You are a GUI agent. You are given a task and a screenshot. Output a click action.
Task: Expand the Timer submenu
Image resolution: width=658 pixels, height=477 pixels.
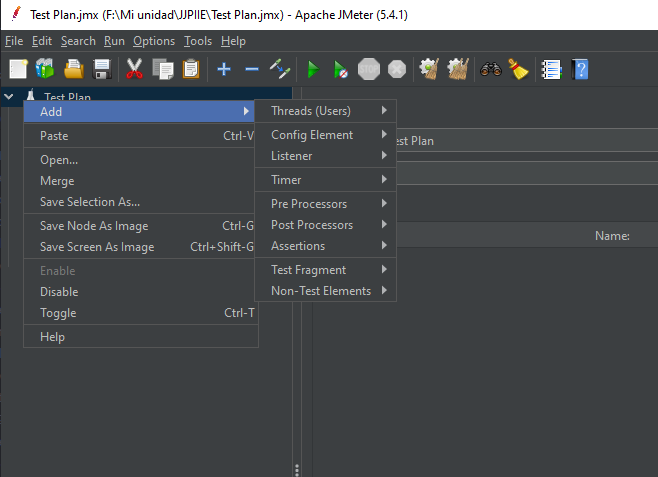pyautogui.click(x=326, y=180)
